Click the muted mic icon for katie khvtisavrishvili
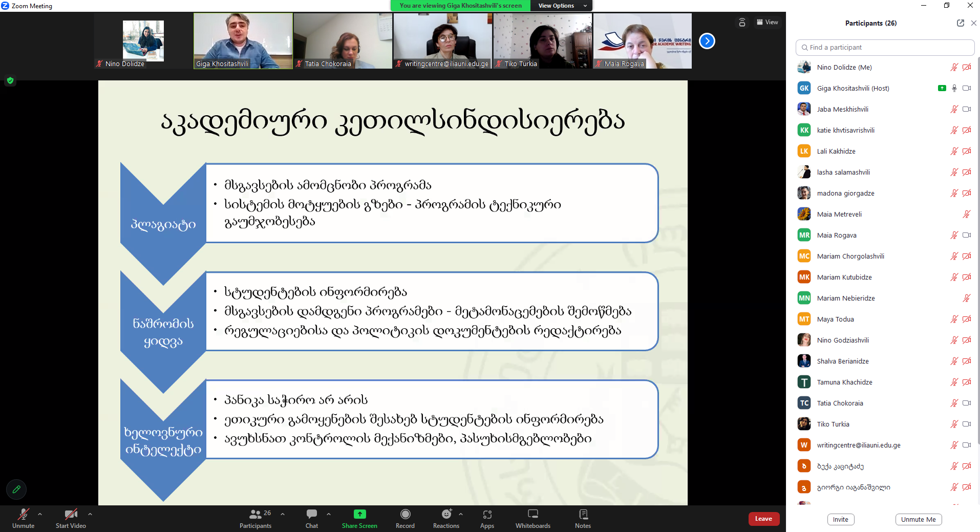980x532 pixels. [x=954, y=130]
